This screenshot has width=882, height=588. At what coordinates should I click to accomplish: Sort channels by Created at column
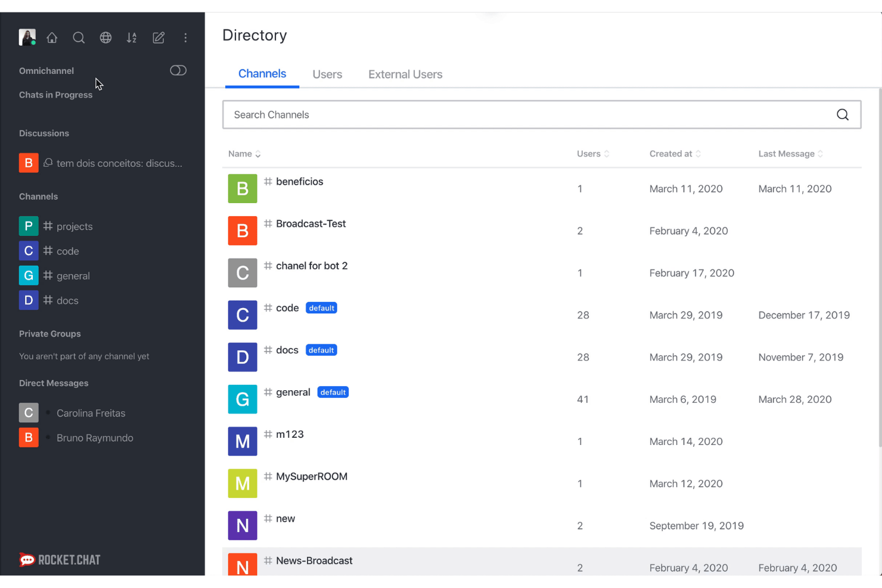pyautogui.click(x=675, y=154)
